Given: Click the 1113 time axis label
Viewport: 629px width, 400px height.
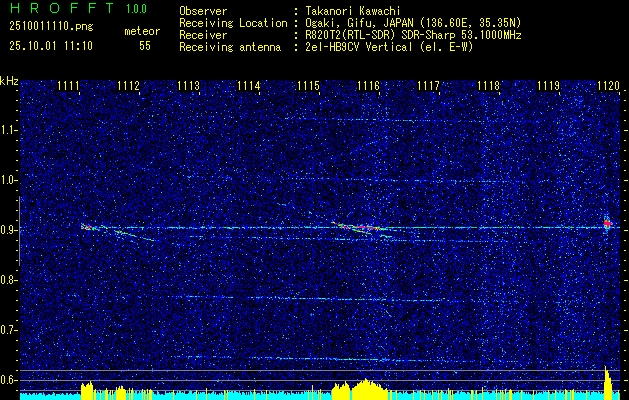Looking at the screenshot, I should click(189, 86).
